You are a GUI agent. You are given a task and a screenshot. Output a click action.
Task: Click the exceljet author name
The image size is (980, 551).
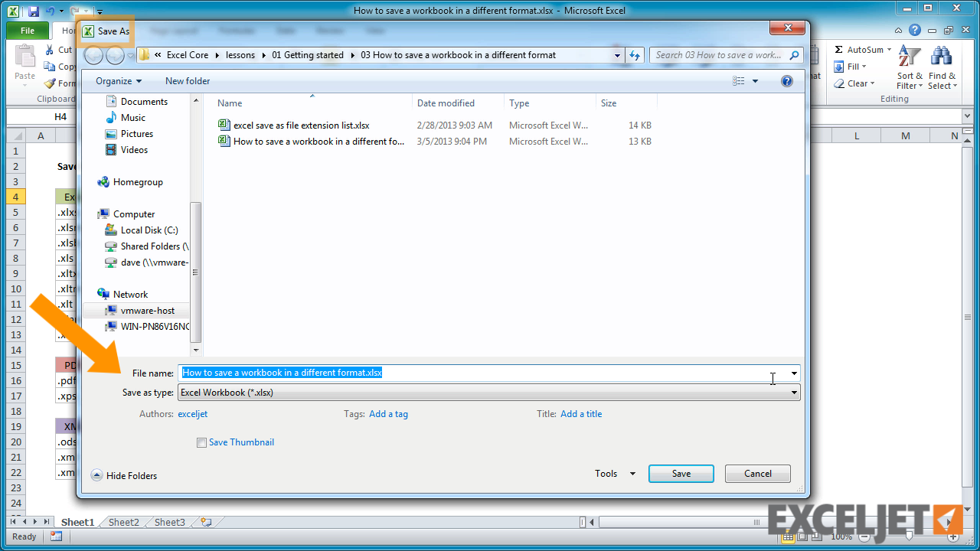pyautogui.click(x=192, y=414)
